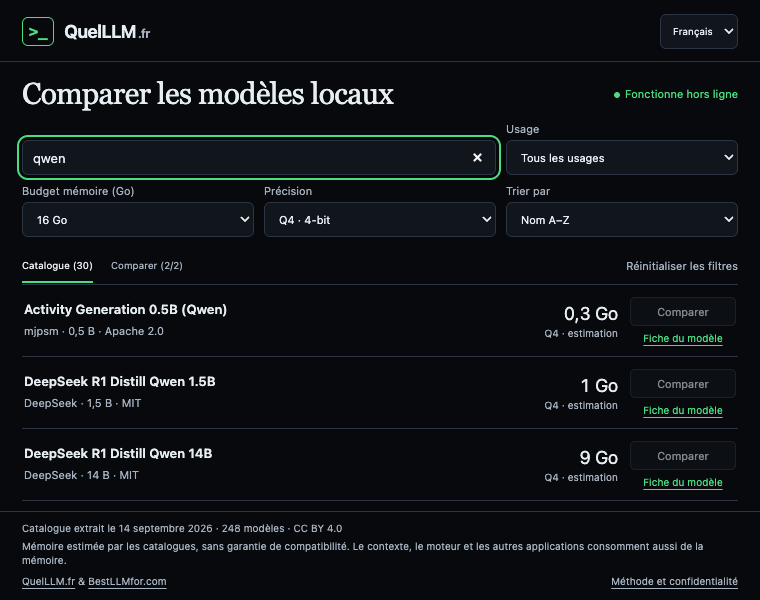Click the '1 Go' memory value
This screenshot has height=600, width=760.
click(x=599, y=386)
